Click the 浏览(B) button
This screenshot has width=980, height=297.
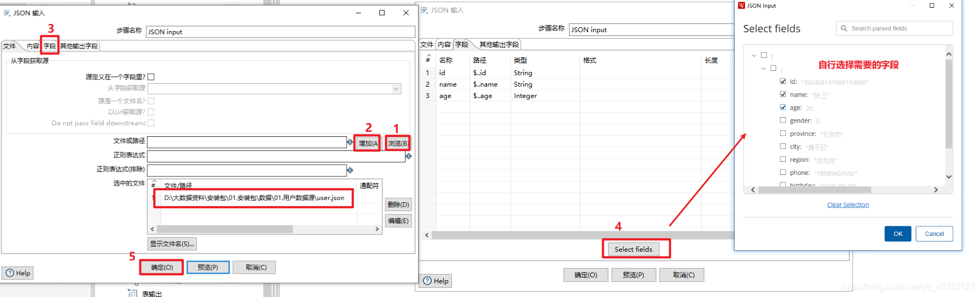[398, 143]
